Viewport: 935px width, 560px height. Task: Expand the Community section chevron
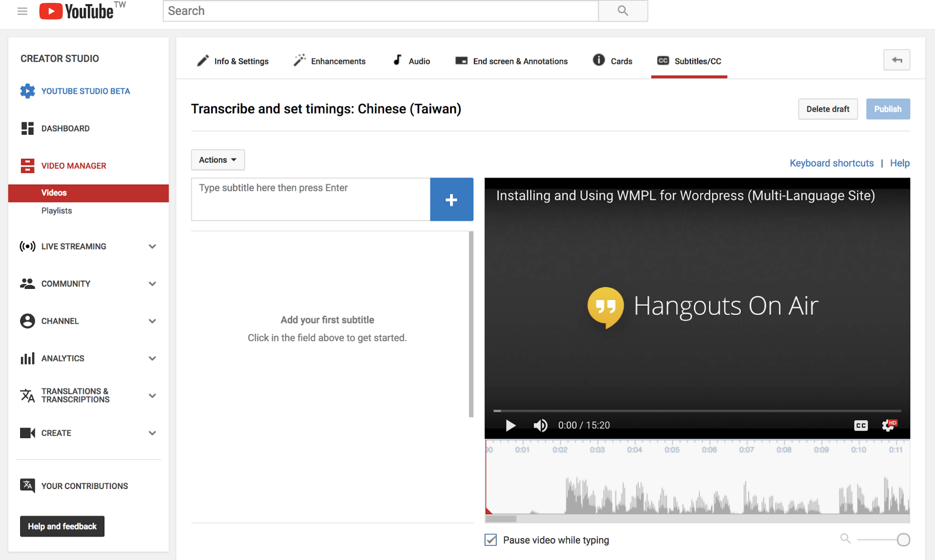152,284
